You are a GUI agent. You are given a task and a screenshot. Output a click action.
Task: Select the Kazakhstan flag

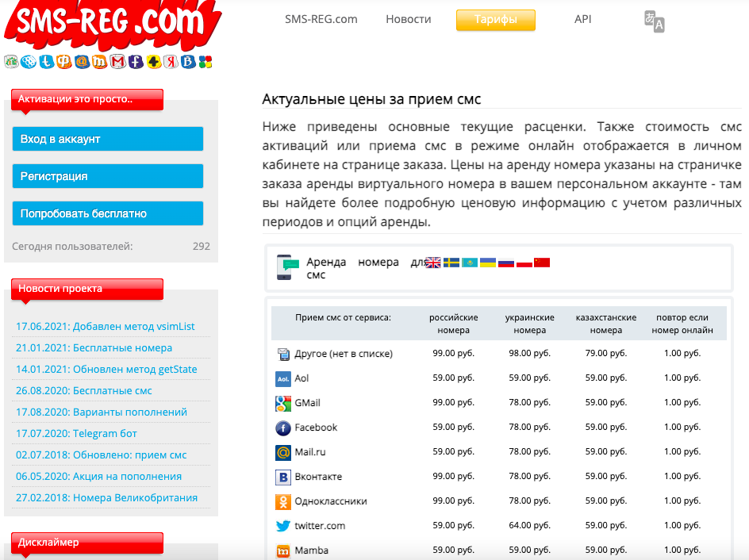coord(470,263)
